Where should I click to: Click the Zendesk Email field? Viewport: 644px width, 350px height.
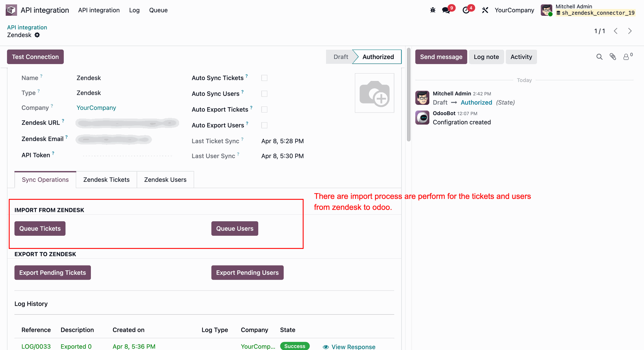pyautogui.click(x=114, y=139)
